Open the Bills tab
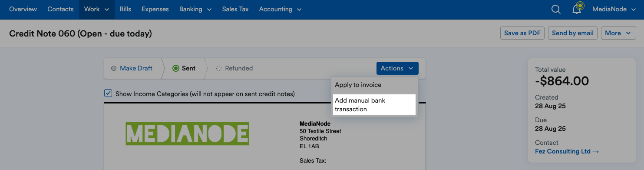Viewport: 644px width, 170px height. pyautogui.click(x=125, y=9)
